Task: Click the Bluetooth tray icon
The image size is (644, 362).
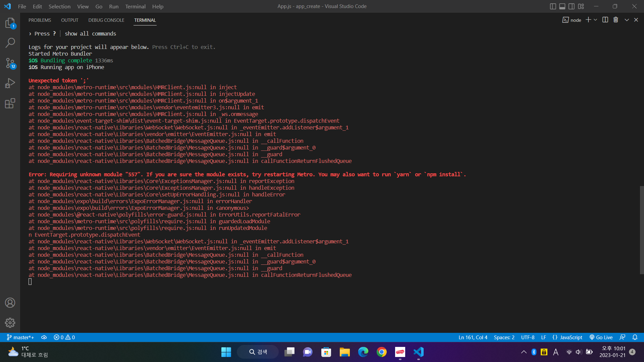Action: tap(534, 352)
